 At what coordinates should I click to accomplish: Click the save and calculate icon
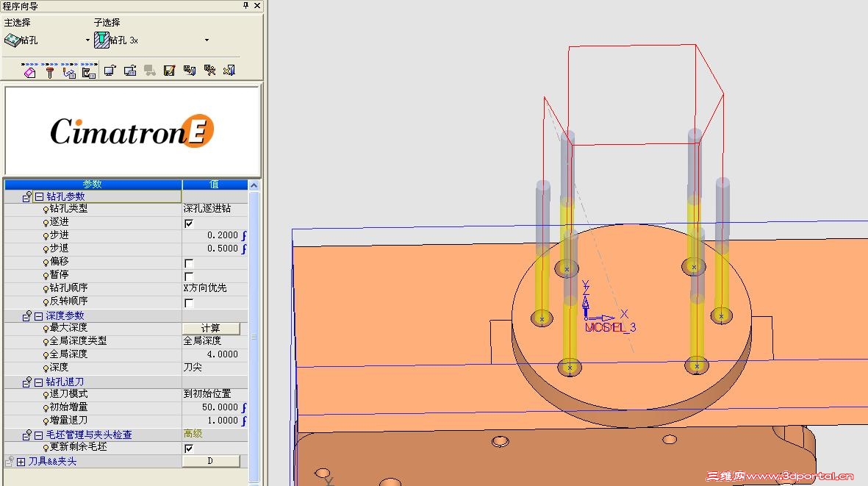pos(209,71)
